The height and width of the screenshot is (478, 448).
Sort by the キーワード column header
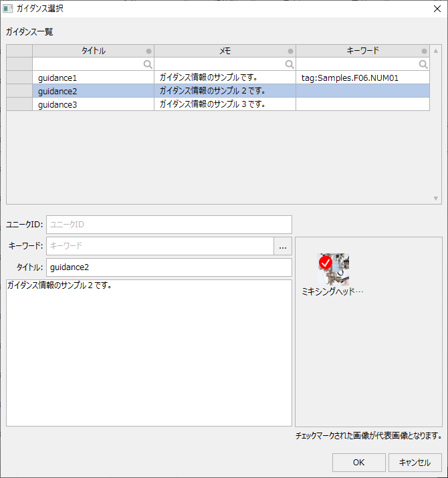tap(362, 51)
